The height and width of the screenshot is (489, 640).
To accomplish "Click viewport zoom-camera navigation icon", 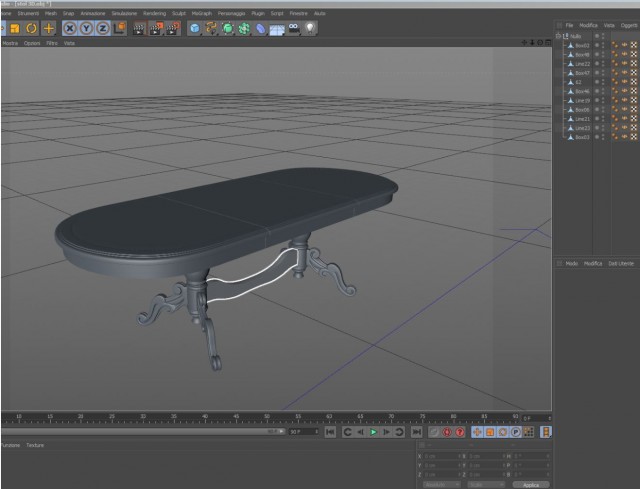I will pyautogui.click(x=532, y=42).
